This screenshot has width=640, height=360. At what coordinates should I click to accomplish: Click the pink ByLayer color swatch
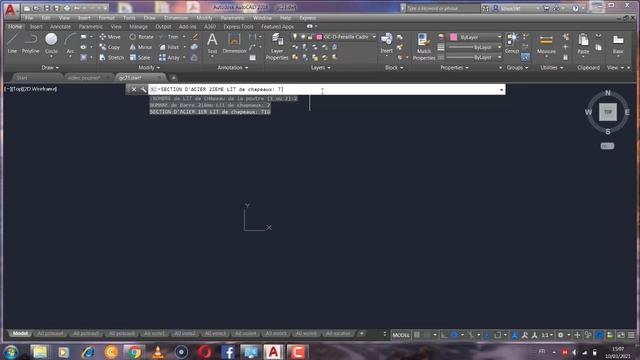click(x=453, y=37)
